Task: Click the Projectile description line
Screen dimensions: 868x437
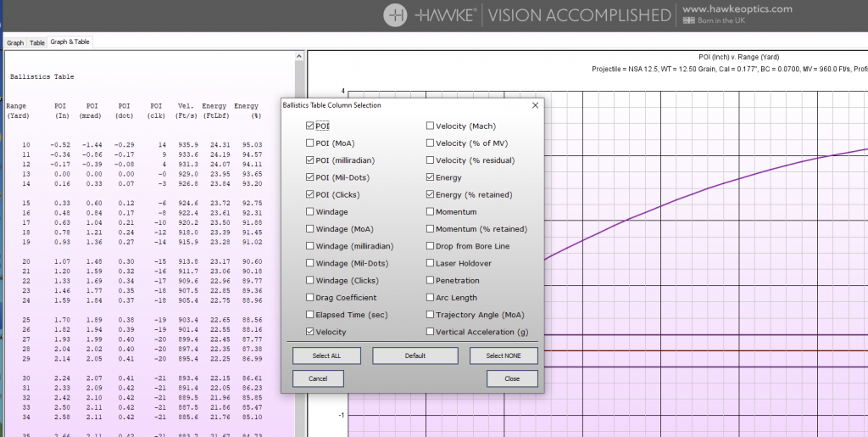Action: [x=730, y=70]
